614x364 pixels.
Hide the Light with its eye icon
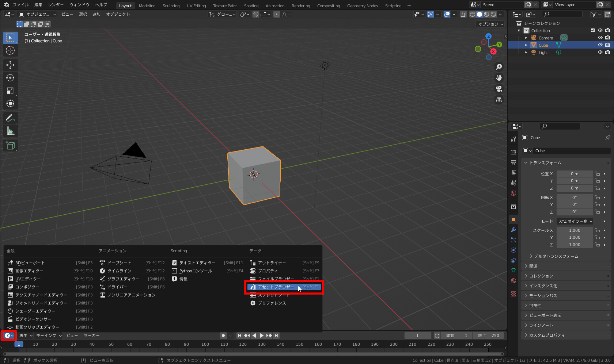click(x=600, y=52)
